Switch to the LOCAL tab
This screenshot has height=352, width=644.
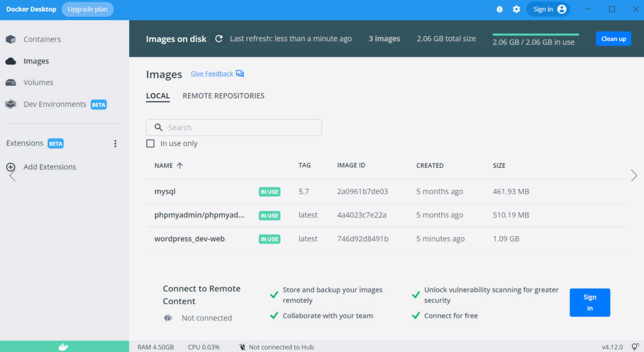point(158,96)
